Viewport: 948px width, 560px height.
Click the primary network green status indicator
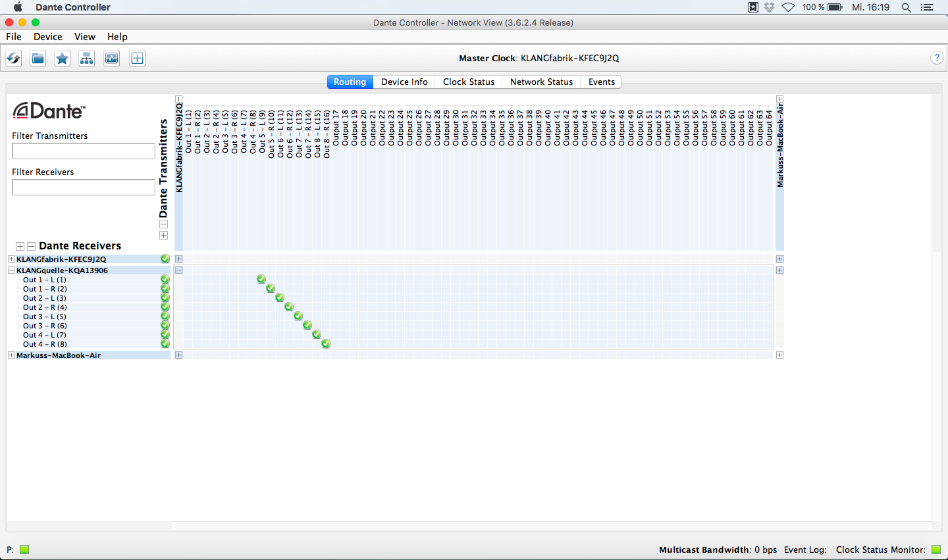coord(24,549)
